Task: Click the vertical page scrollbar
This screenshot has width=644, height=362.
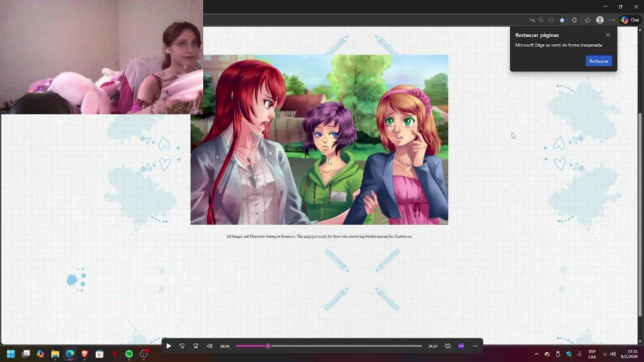Action: (x=640, y=214)
